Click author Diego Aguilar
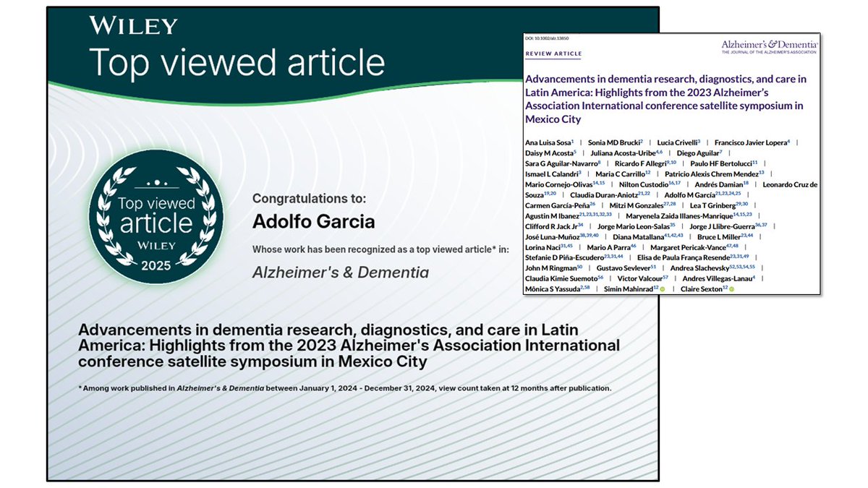This screenshot has height=488, width=868. tap(699, 154)
